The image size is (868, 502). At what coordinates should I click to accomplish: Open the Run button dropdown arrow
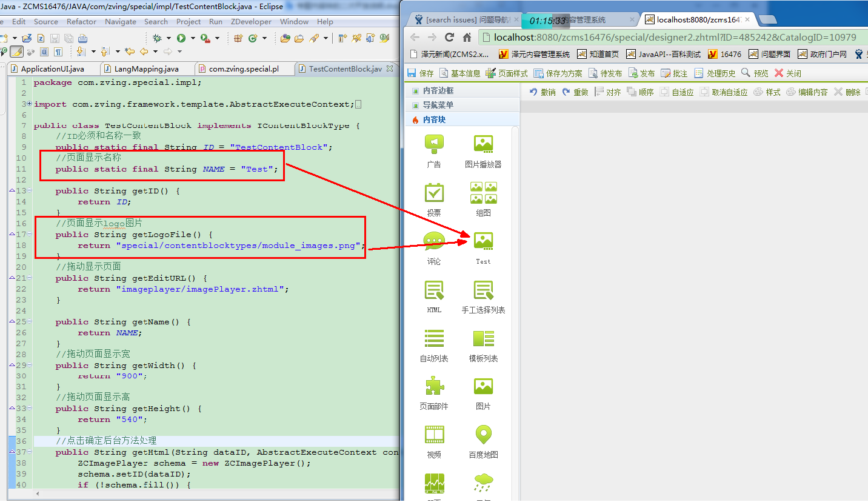193,38
